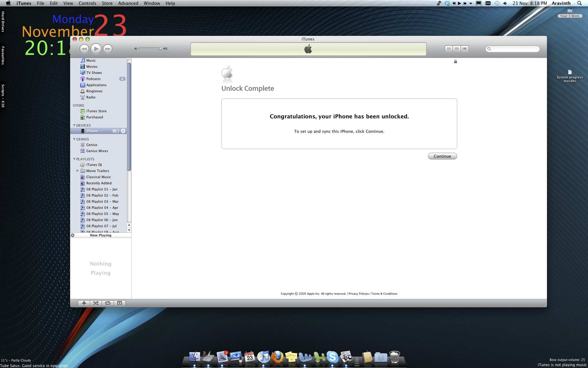Open Firefox from the Dock
588x368 pixels.
point(277,357)
